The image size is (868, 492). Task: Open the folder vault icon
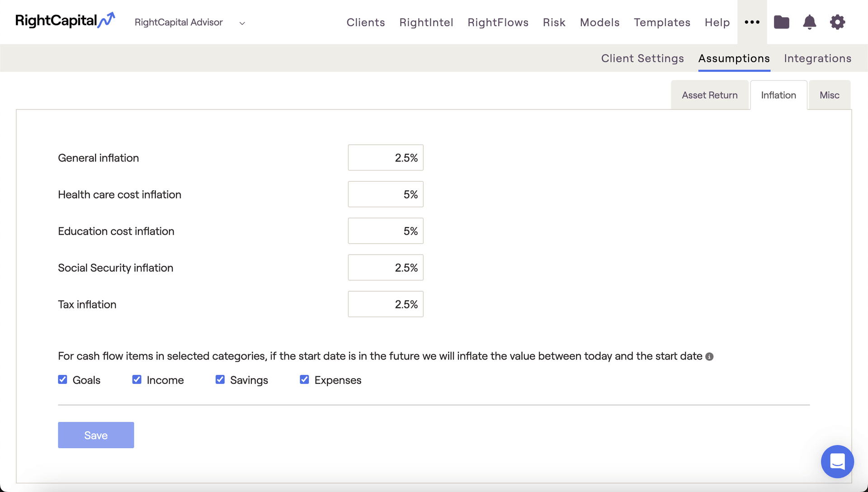[781, 22]
